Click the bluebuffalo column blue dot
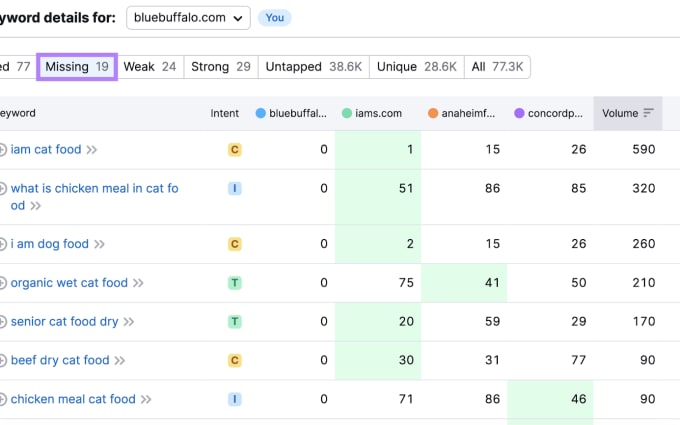 tap(261, 113)
